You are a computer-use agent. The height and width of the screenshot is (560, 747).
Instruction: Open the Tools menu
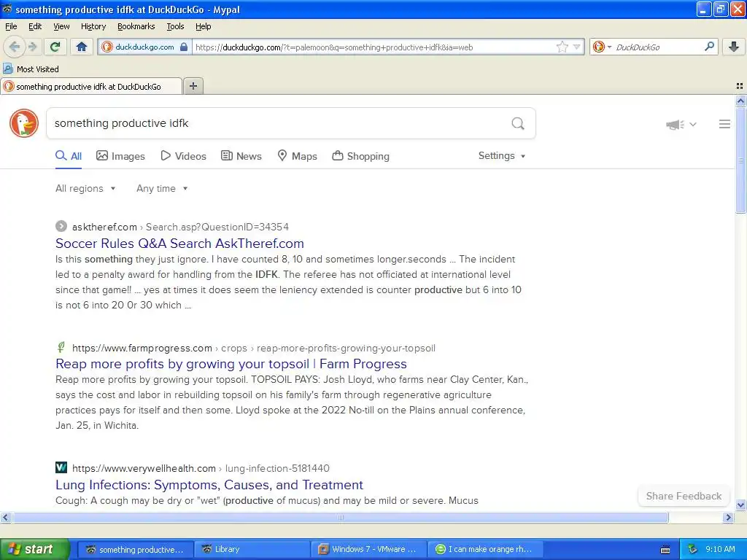click(x=175, y=26)
